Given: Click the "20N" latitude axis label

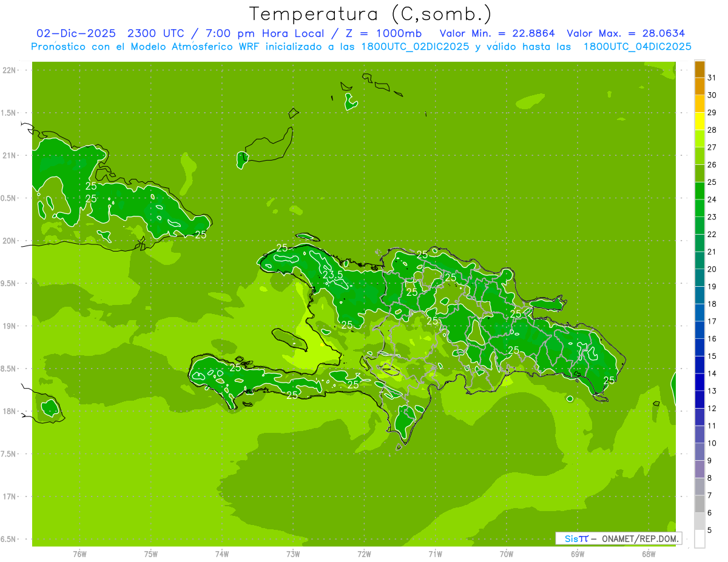Looking at the screenshot, I should click(9, 241).
